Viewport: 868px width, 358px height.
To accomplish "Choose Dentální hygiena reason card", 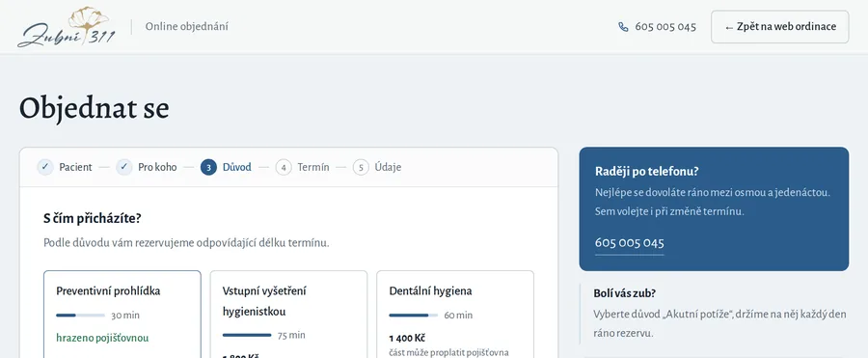I will (455, 315).
